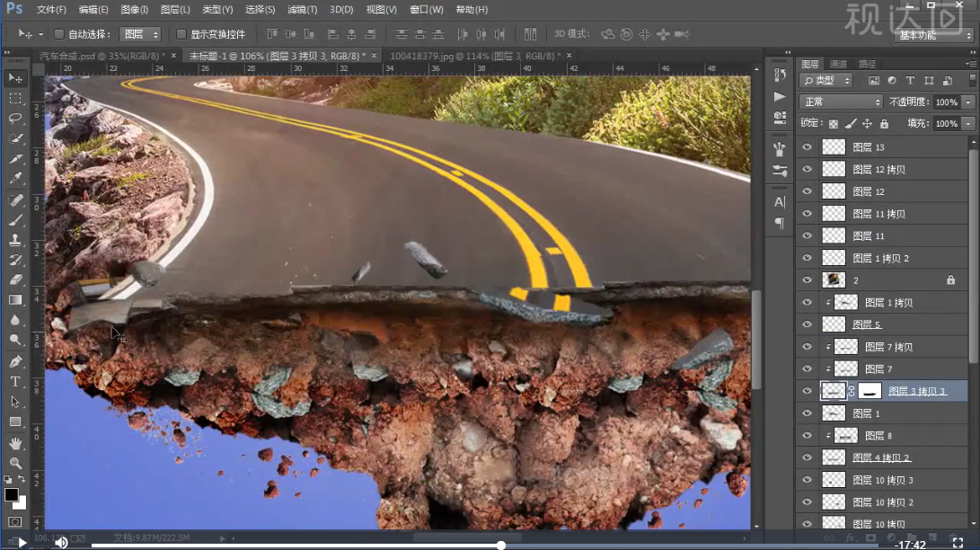Click the video progress slider handle
The height and width of the screenshot is (550, 980).
[501, 546]
